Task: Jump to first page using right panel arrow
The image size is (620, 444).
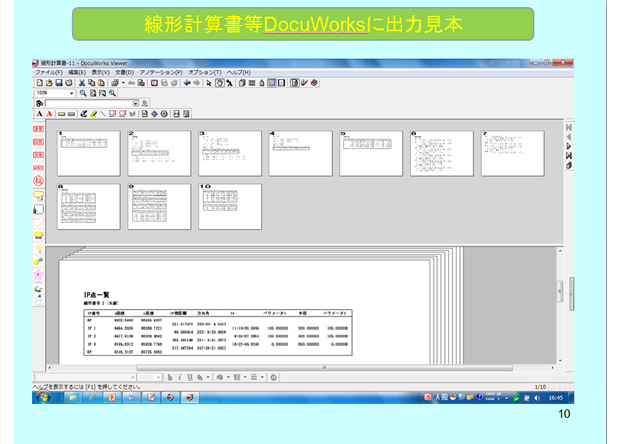Action: point(569,127)
